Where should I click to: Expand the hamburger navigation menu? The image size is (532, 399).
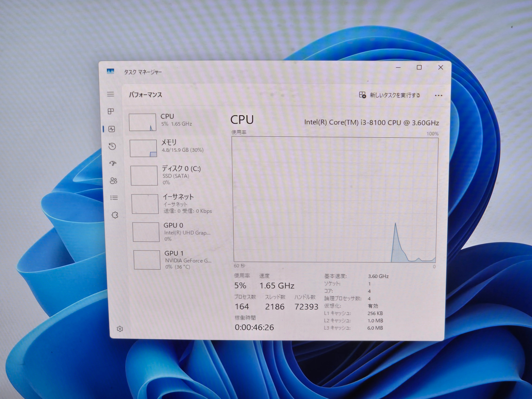tap(110, 94)
